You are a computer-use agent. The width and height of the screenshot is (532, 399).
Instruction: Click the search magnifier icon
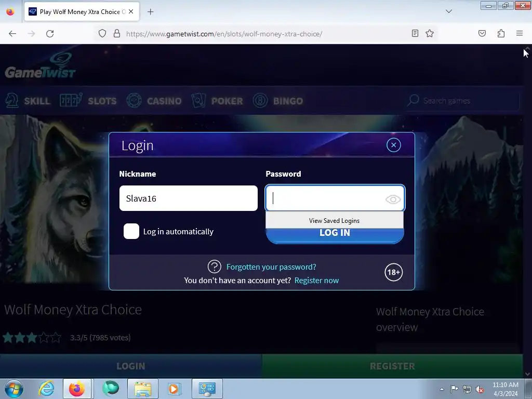413,100
